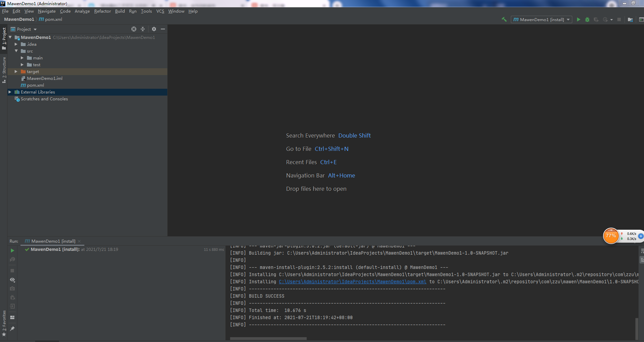644x342 pixels.
Task: Expand the main folder
Action: [x=22, y=58]
